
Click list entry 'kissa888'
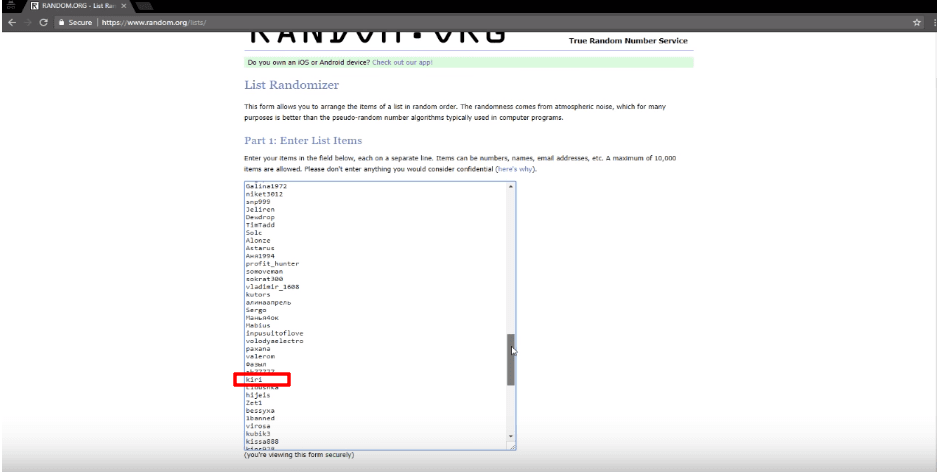(x=262, y=442)
